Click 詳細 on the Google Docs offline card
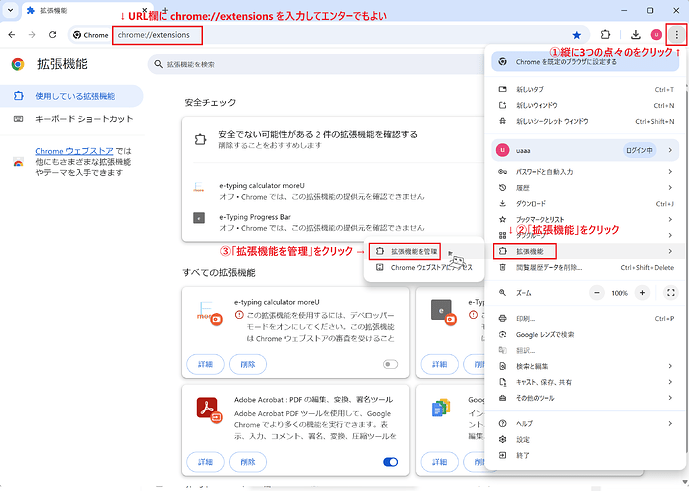The image size is (689, 491). pos(439,462)
